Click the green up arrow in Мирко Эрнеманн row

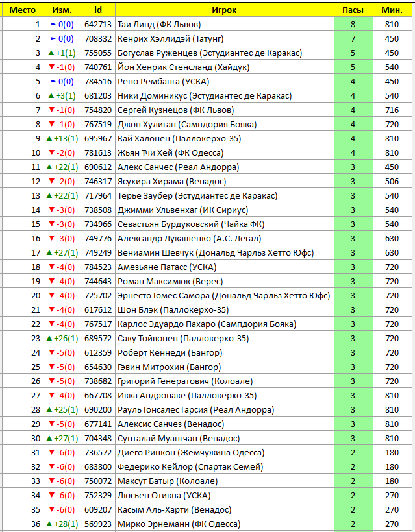click(49, 523)
